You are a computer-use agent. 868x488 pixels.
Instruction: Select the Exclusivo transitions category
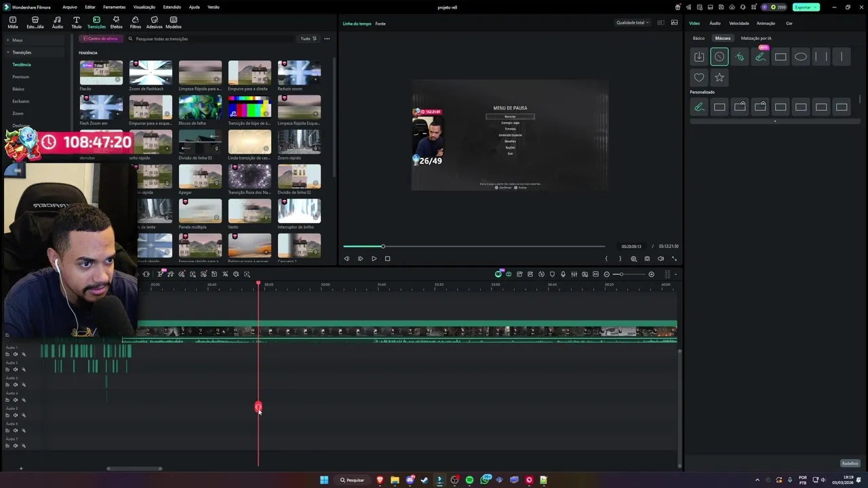pyautogui.click(x=20, y=101)
